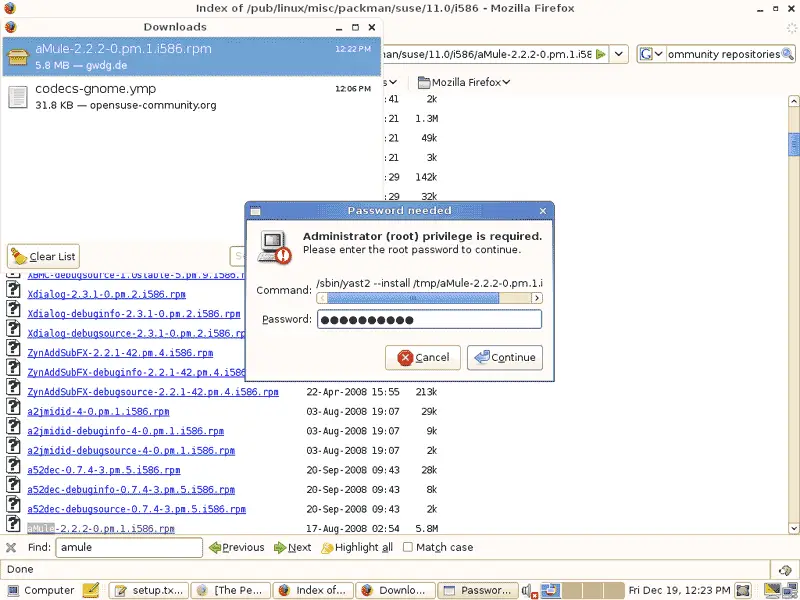
Task: Click file icon beside a2jmidid-debuginfo link
Action: click(13, 426)
